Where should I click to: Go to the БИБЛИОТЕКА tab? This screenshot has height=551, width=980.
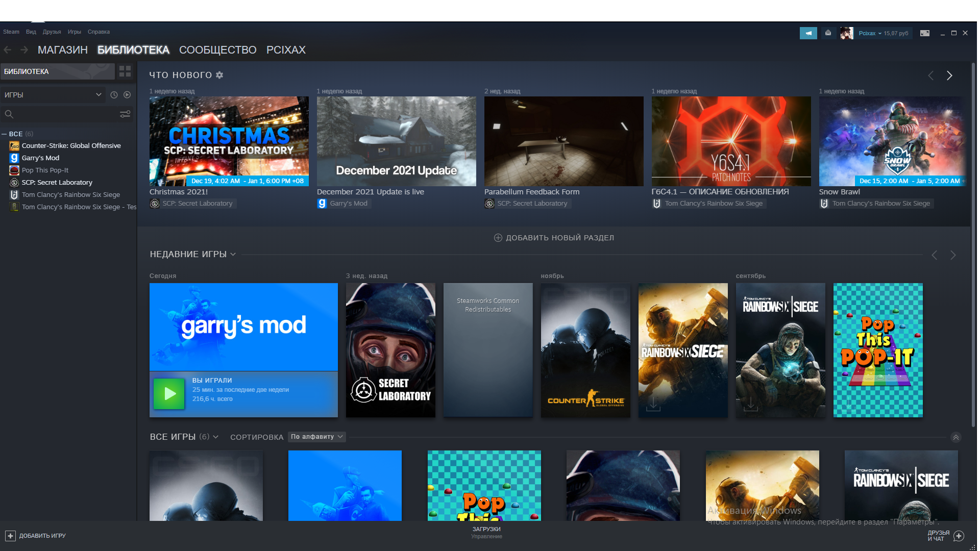[x=133, y=50]
